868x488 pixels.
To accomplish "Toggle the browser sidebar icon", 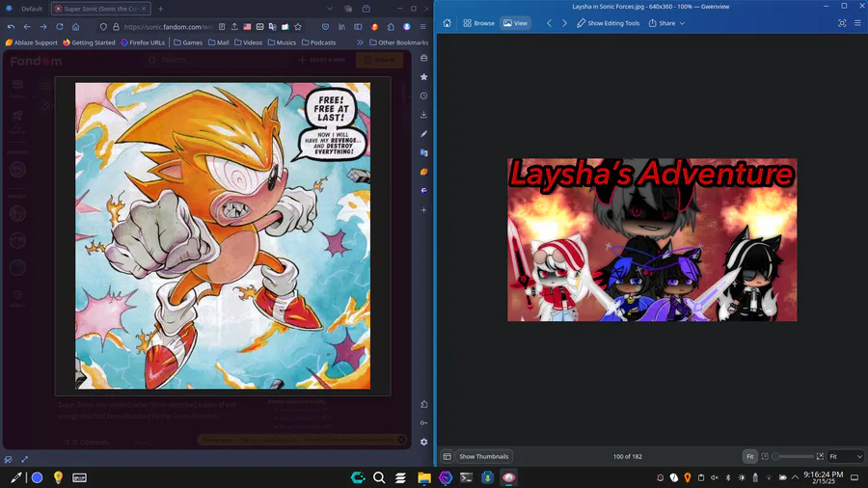I will (x=358, y=27).
